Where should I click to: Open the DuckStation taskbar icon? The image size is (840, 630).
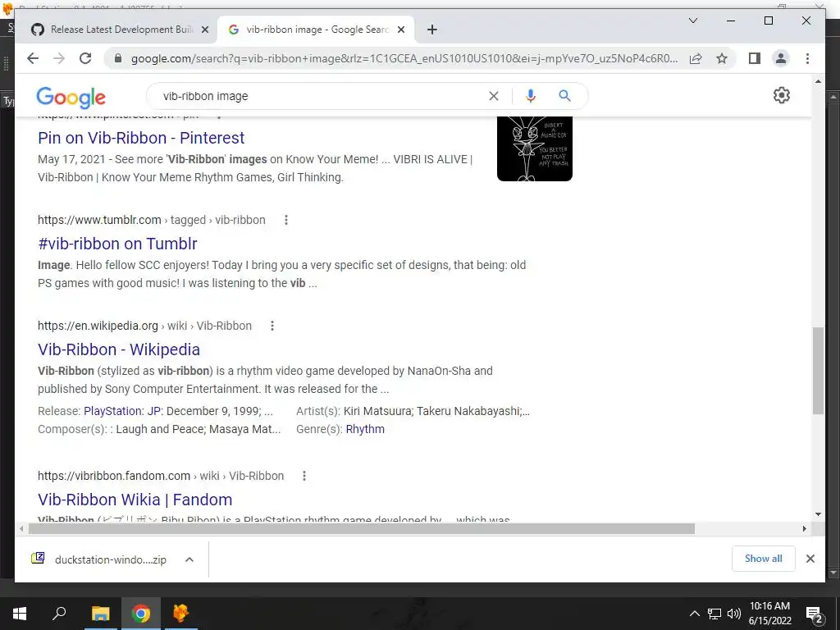[x=181, y=614]
